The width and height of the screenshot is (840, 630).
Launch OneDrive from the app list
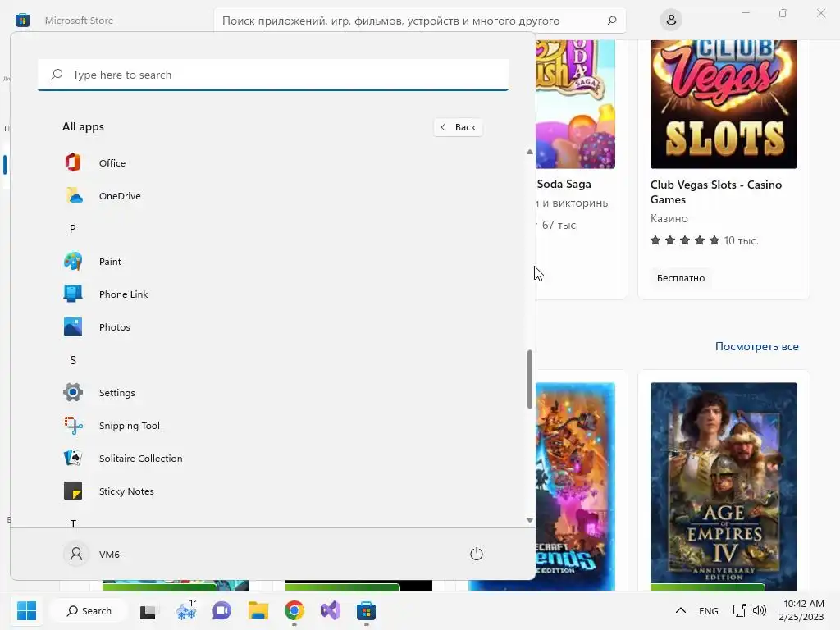point(272,196)
